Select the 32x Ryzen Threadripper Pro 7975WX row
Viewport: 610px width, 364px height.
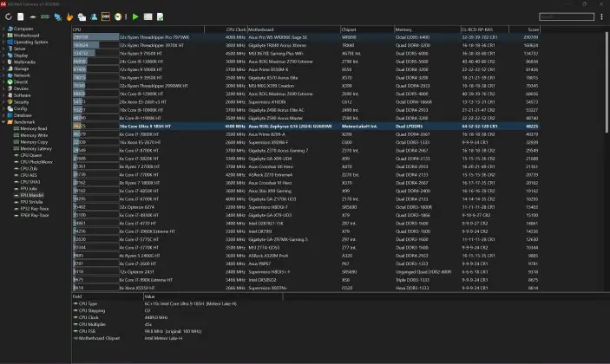pos(305,37)
